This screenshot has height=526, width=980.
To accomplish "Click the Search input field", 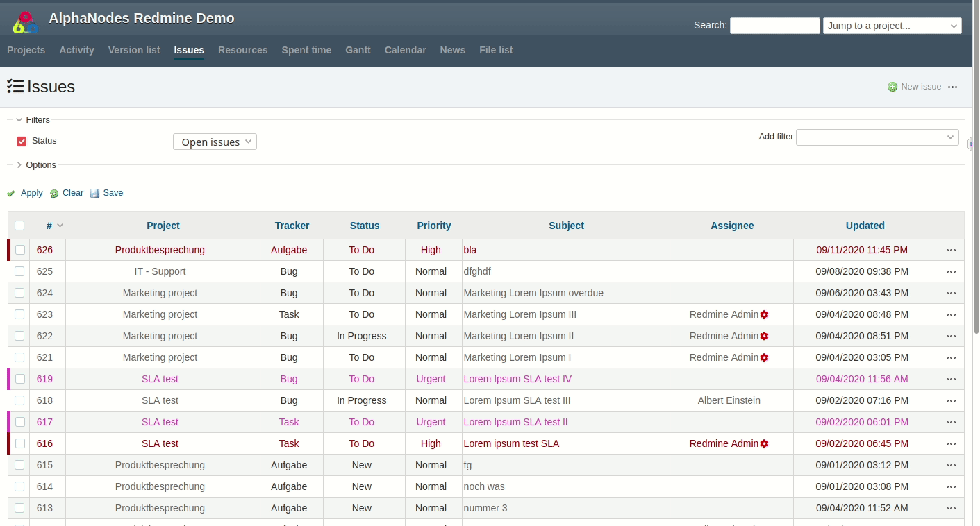I will click(x=774, y=25).
